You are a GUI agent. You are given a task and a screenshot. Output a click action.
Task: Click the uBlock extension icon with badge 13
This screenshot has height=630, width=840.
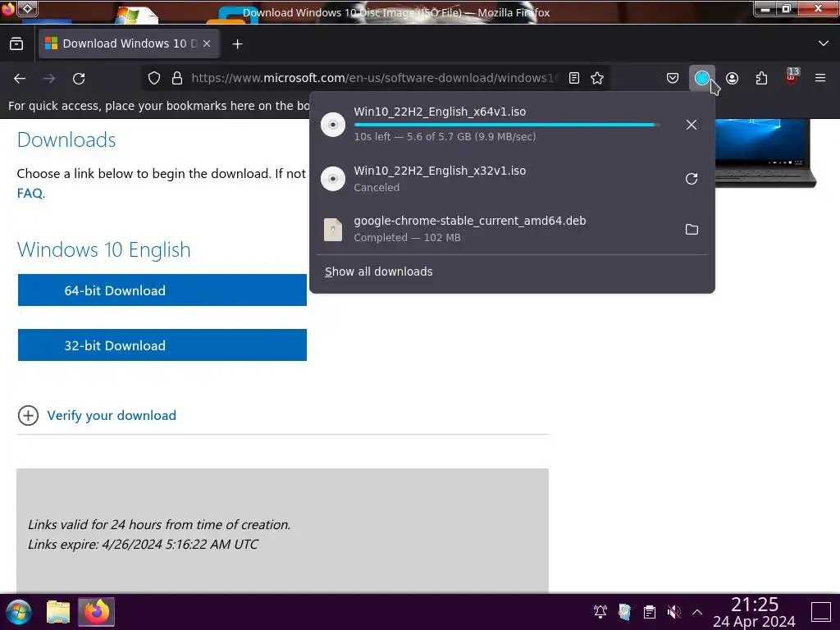tap(792, 77)
